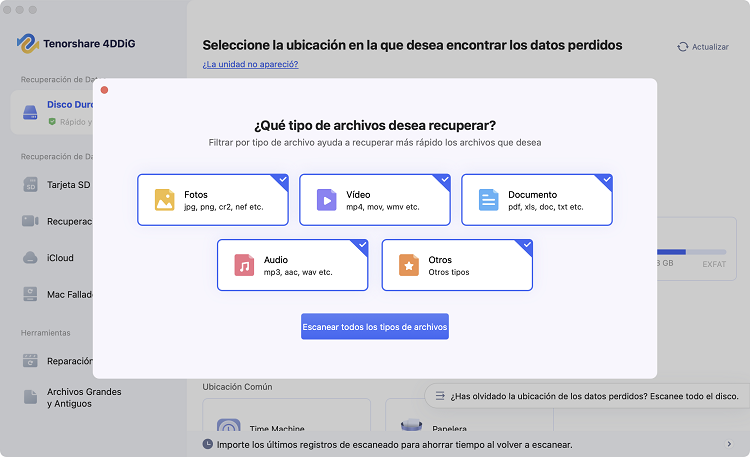Screen dimensions: 750x457
Task: Select the Mac Fallado icon
Action: (x=30, y=294)
